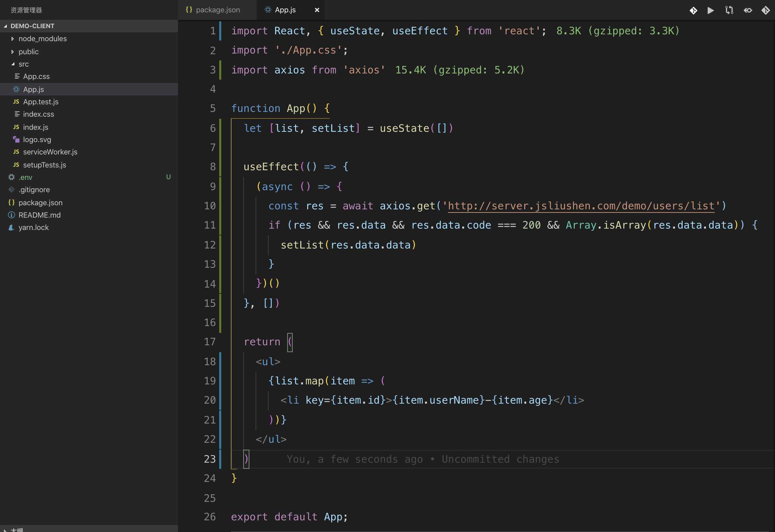Switch to the package.json tab

click(217, 10)
